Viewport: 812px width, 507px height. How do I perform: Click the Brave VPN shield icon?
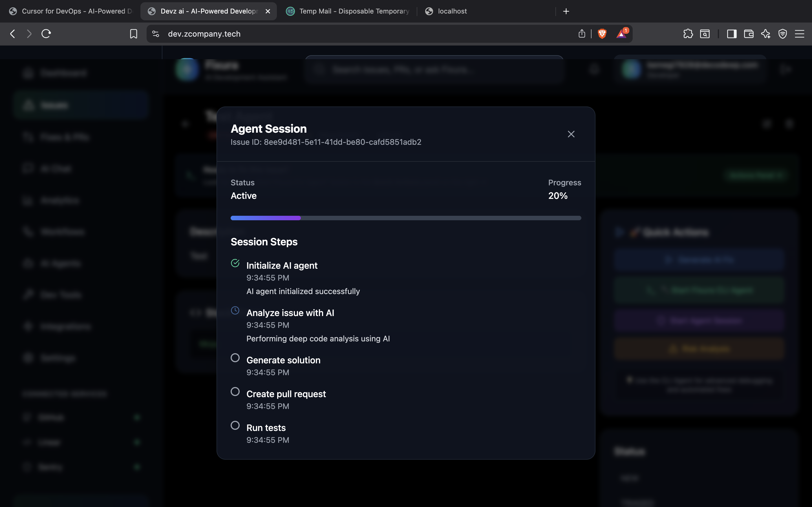(782, 34)
